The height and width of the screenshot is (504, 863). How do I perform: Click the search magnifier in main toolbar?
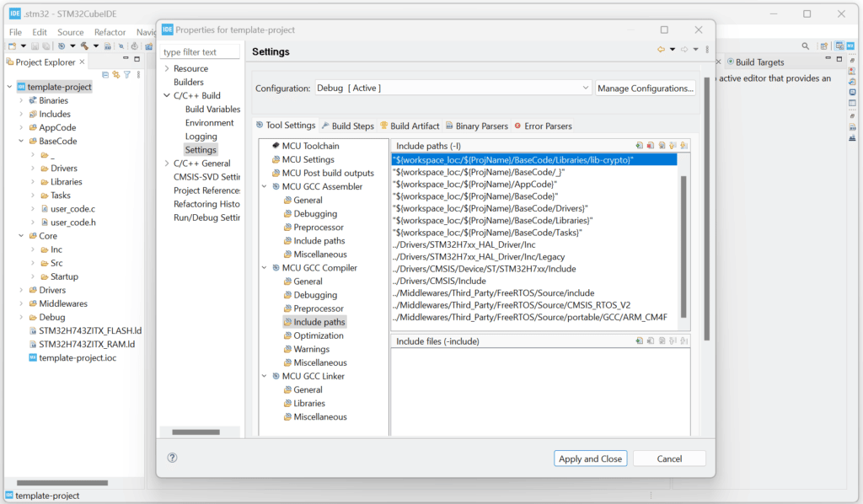click(805, 46)
